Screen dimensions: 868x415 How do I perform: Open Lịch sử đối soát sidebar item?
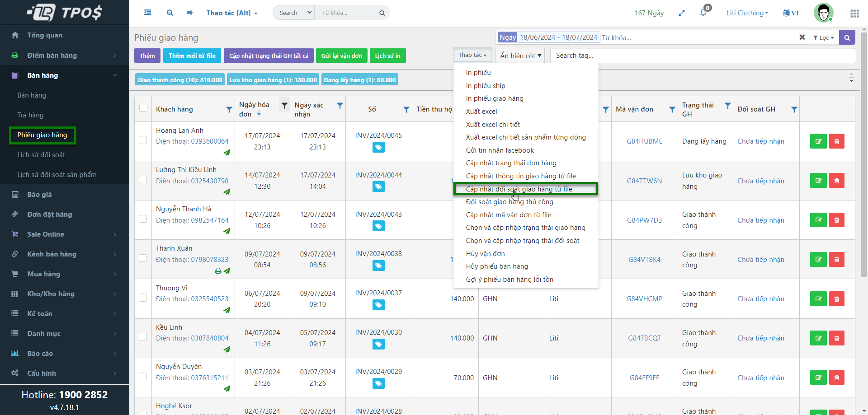[41, 155]
